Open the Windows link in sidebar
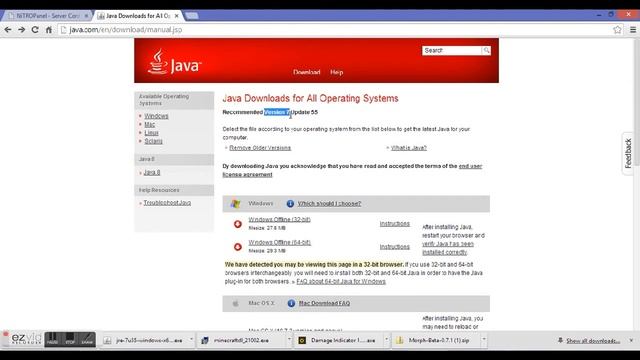The width and height of the screenshot is (640, 360). [x=156, y=116]
